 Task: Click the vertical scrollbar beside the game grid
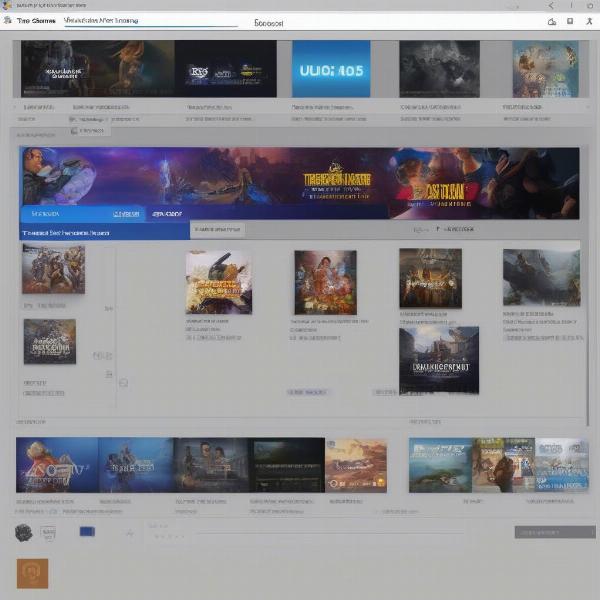pyautogui.click(x=588, y=333)
